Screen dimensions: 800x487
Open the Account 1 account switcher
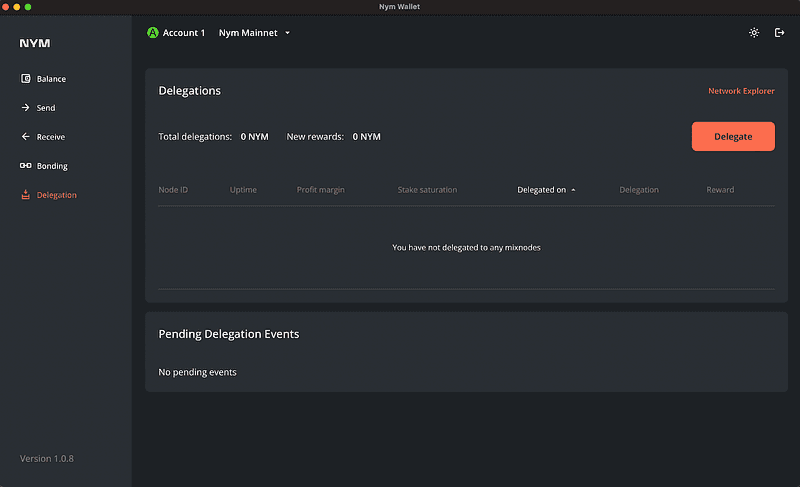point(183,33)
